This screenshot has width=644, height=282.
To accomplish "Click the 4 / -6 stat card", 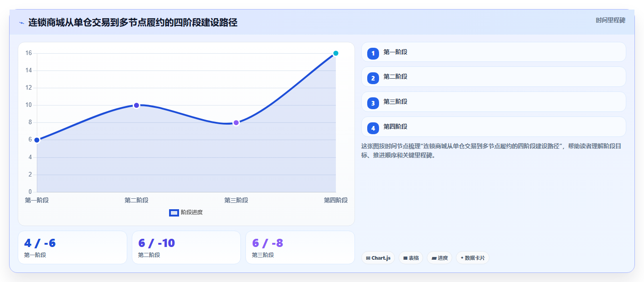I will [72, 247].
